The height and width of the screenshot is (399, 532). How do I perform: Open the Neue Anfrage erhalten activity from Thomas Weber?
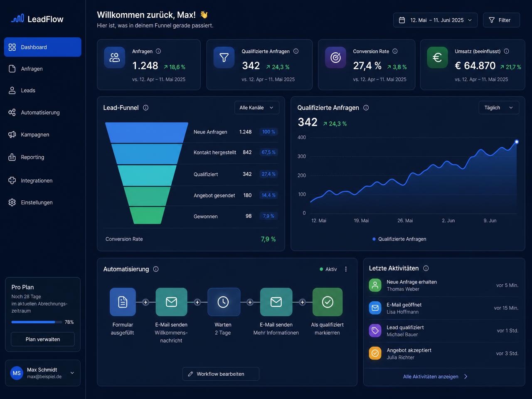point(444,285)
